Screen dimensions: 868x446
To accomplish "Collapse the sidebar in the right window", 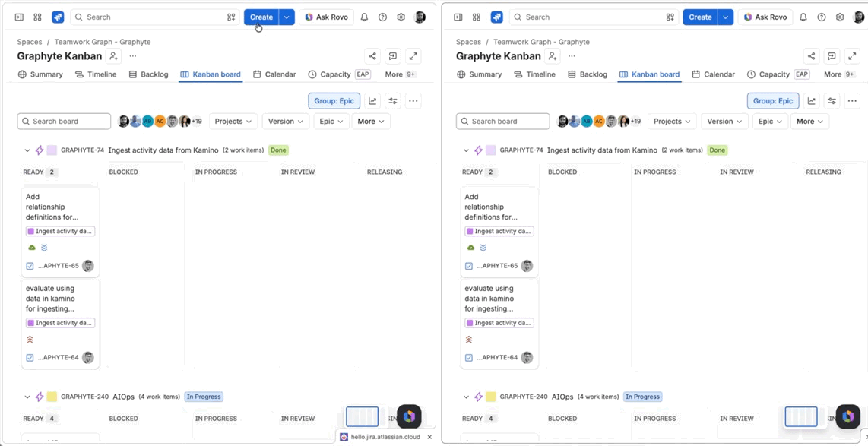I will pyautogui.click(x=458, y=17).
